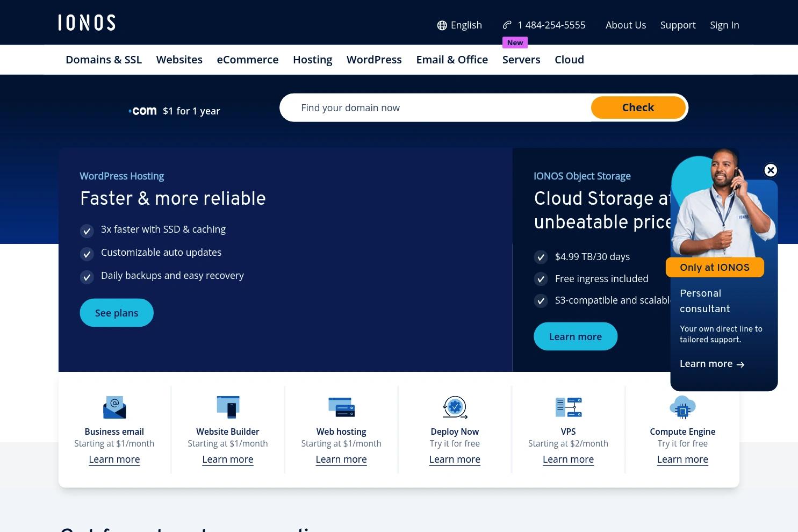The image size is (798, 532).
Task: Click the Business email envelope icon
Action: click(x=114, y=407)
